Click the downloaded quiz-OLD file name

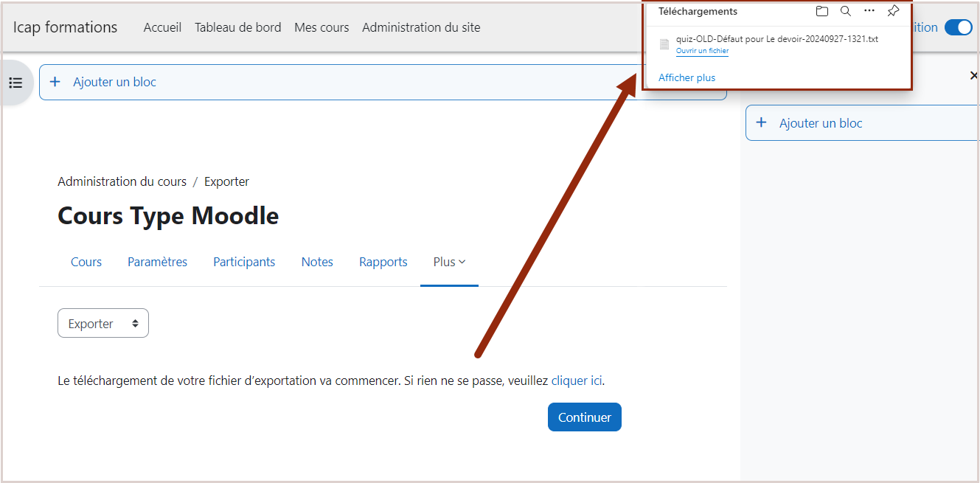[777, 39]
